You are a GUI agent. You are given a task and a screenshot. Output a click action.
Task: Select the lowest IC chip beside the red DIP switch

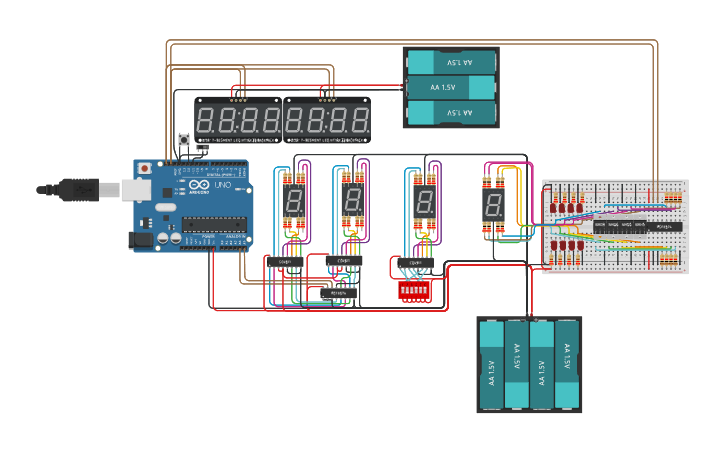(338, 293)
